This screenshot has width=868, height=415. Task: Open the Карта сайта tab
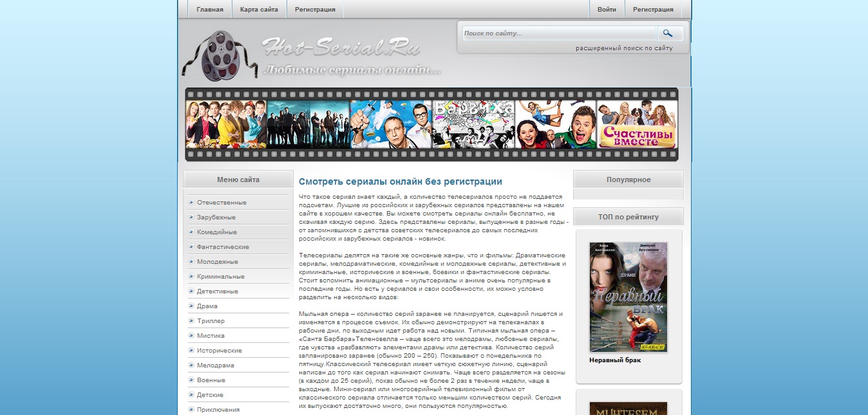click(259, 10)
